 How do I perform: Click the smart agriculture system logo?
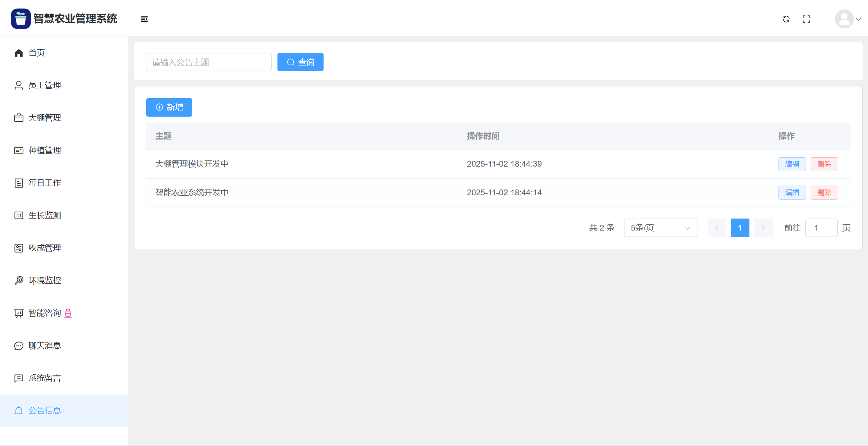coord(21,19)
